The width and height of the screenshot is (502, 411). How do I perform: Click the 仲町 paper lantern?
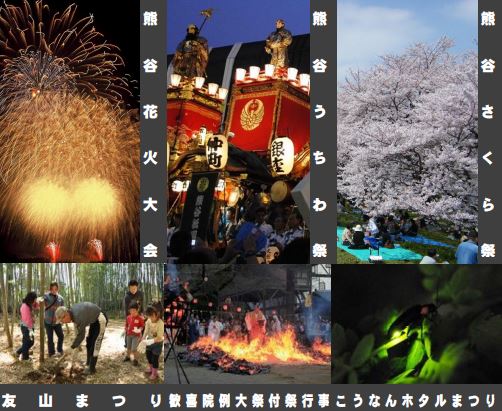pyautogui.click(x=216, y=153)
